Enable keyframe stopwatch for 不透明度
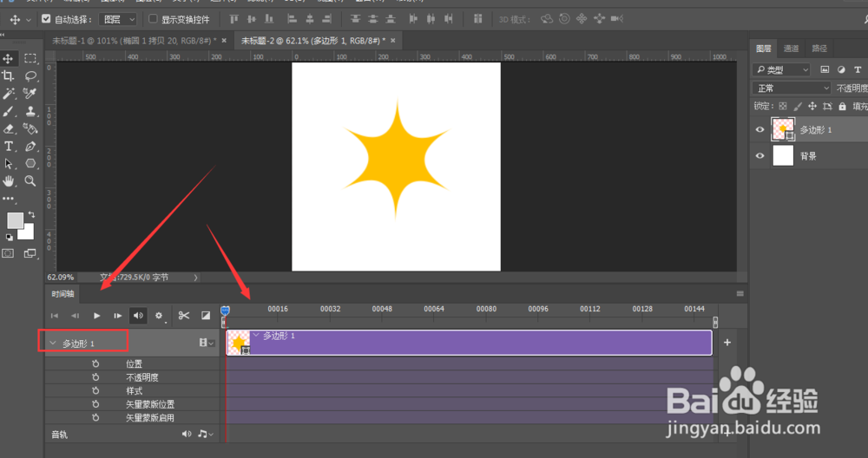The width and height of the screenshot is (868, 458). point(95,377)
